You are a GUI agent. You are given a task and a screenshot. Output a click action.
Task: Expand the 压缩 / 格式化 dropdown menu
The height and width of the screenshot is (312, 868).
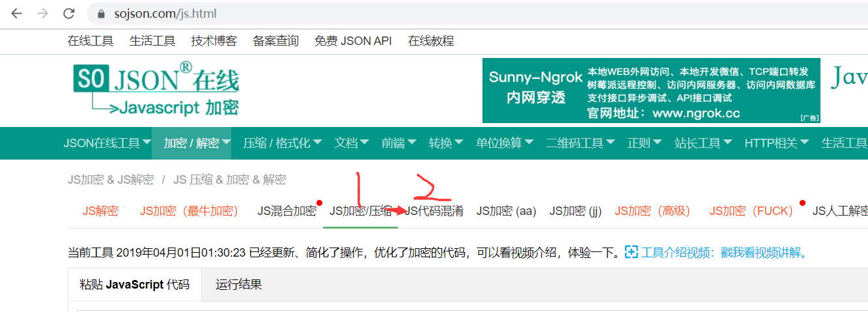282,143
